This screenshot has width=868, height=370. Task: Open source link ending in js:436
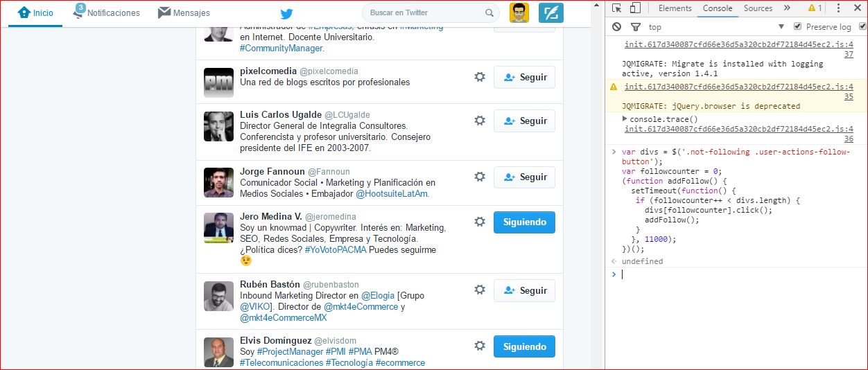(739, 134)
